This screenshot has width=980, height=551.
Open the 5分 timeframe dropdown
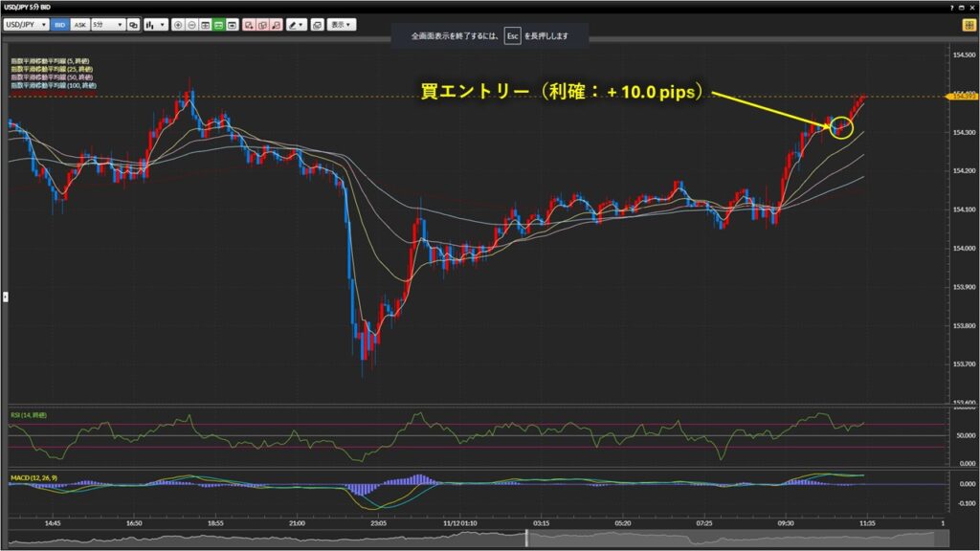(107, 24)
